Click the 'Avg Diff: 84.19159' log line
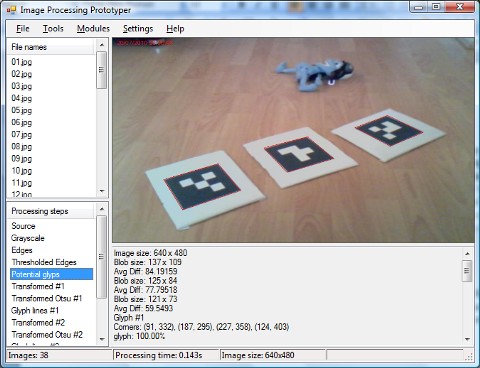This screenshot has width=480, height=368. coord(145,271)
